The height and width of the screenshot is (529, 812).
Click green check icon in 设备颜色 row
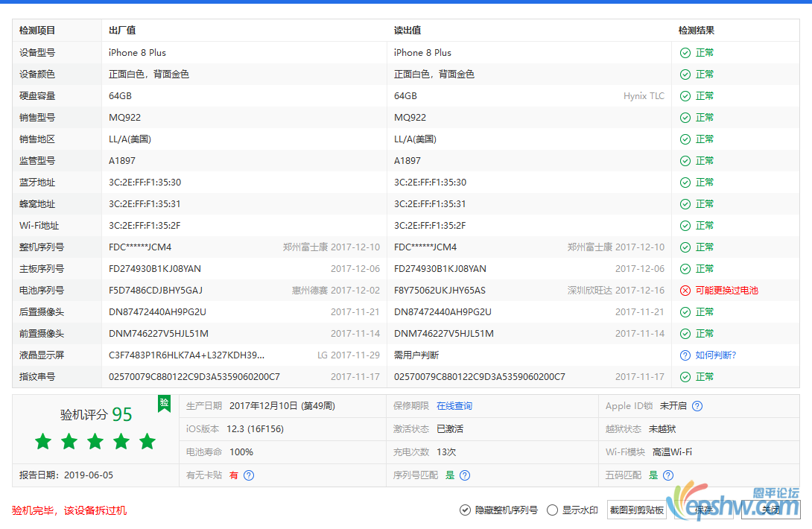[x=685, y=75]
